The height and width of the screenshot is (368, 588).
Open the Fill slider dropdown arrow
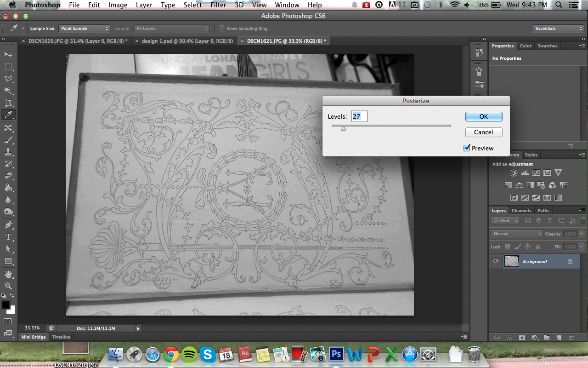point(582,247)
